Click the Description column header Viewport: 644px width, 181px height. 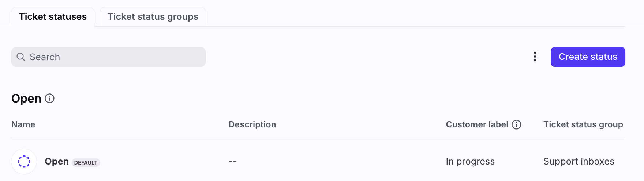tap(252, 124)
